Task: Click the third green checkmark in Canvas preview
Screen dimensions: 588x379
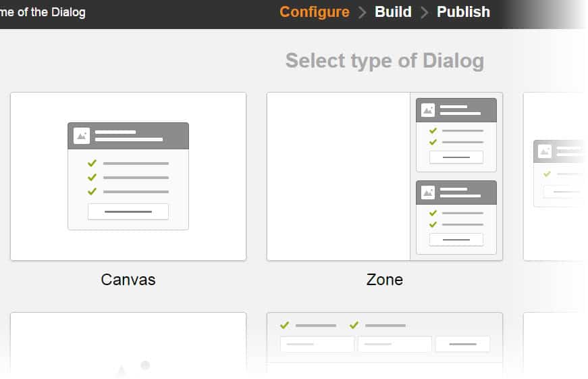Action: pos(92,191)
